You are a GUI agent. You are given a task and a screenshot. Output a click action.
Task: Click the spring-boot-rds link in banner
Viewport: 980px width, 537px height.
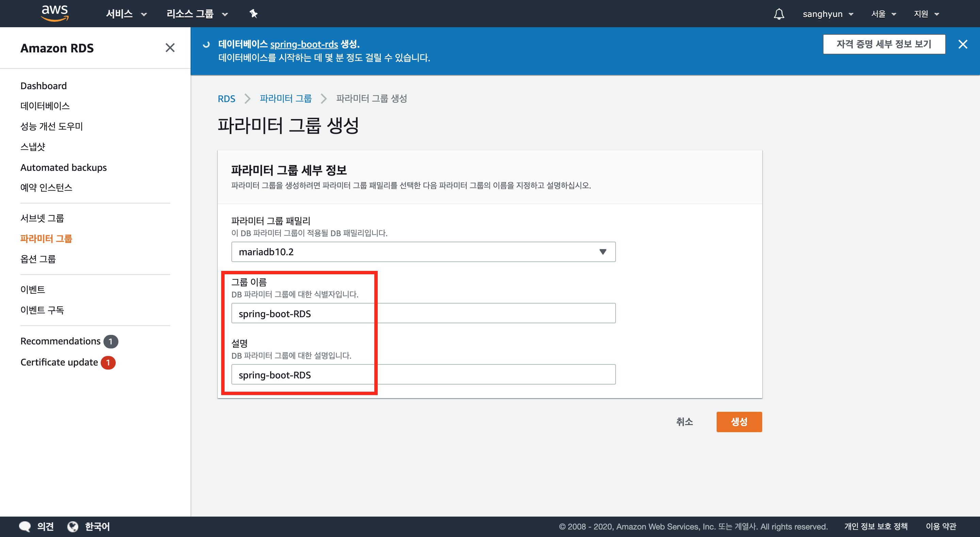tap(304, 45)
